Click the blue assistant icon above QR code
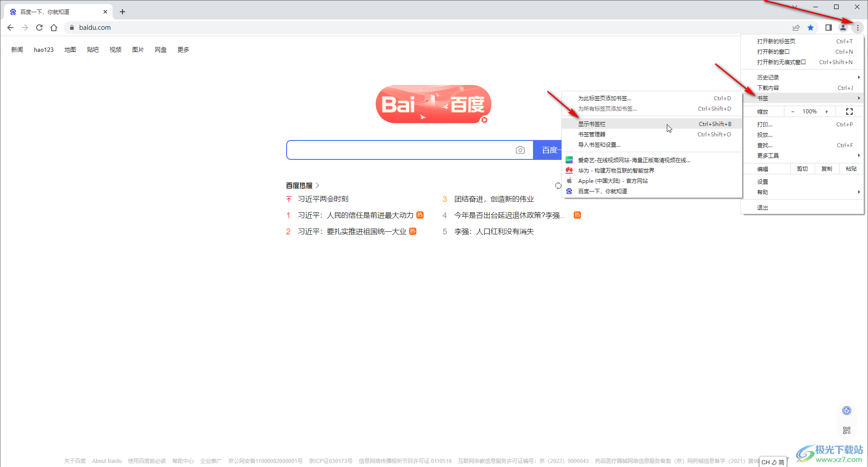Screen dimensions: 868x467 [x=847, y=411]
